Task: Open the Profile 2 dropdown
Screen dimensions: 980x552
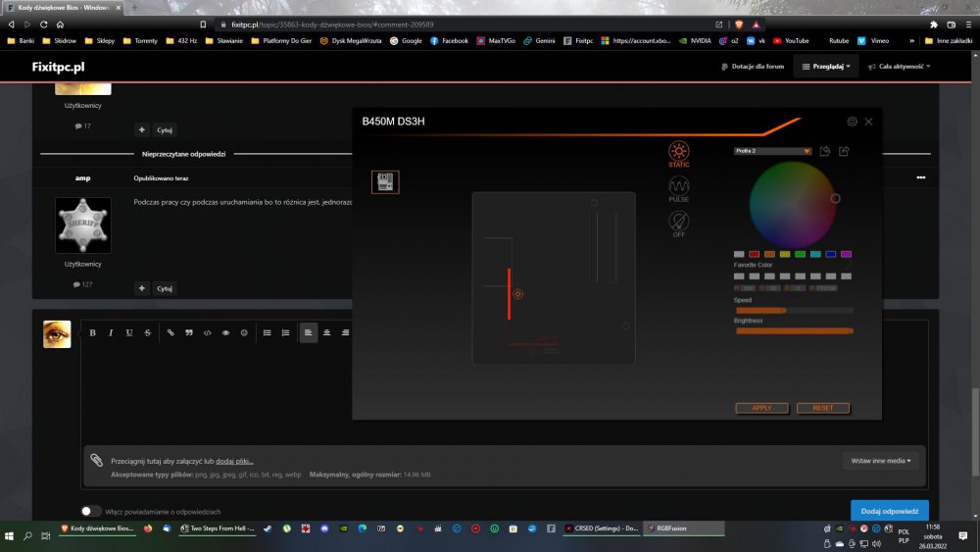Action: (772, 151)
